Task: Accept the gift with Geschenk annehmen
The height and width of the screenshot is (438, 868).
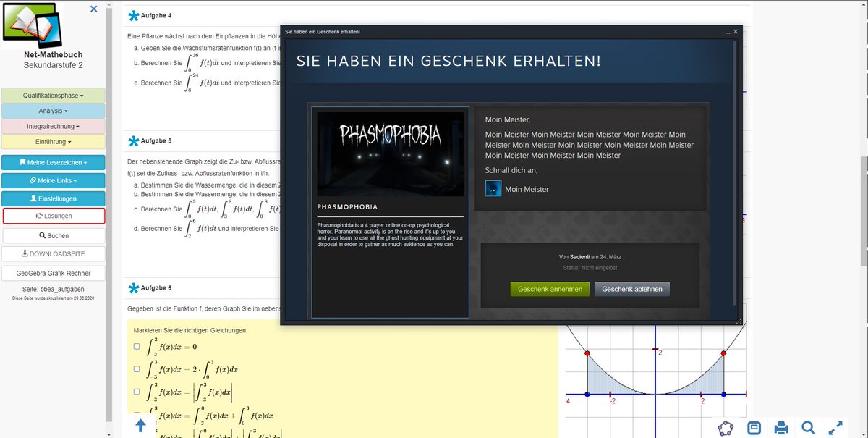Action: point(550,289)
